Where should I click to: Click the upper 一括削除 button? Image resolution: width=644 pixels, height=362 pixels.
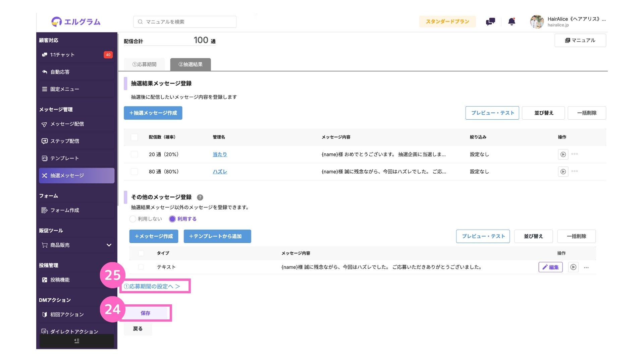click(x=587, y=113)
